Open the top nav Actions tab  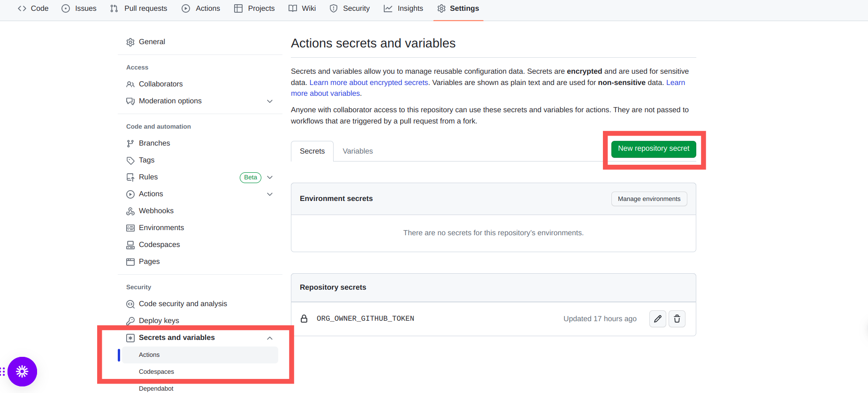click(x=201, y=8)
